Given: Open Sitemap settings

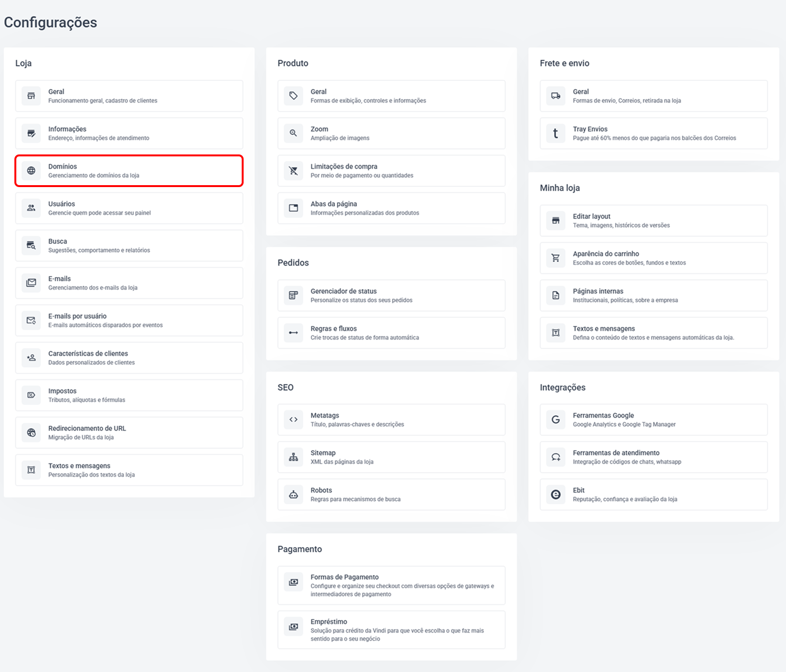Looking at the screenshot, I should [391, 457].
